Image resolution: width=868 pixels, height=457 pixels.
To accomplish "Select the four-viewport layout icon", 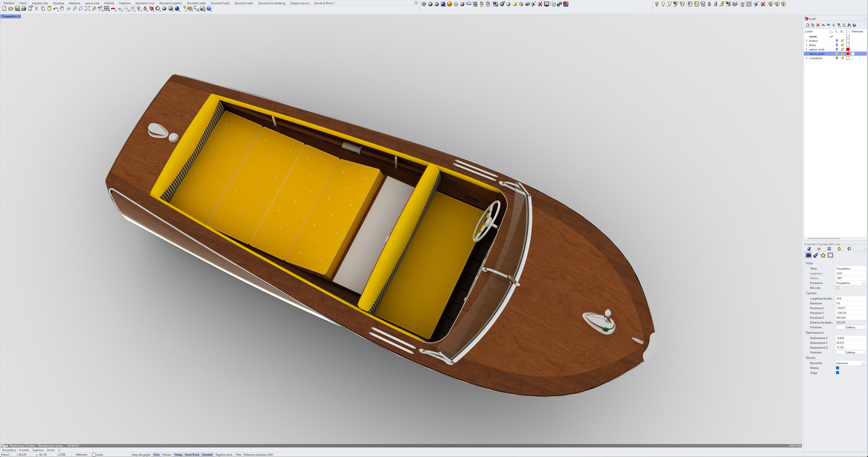I will click(x=107, y=9).
